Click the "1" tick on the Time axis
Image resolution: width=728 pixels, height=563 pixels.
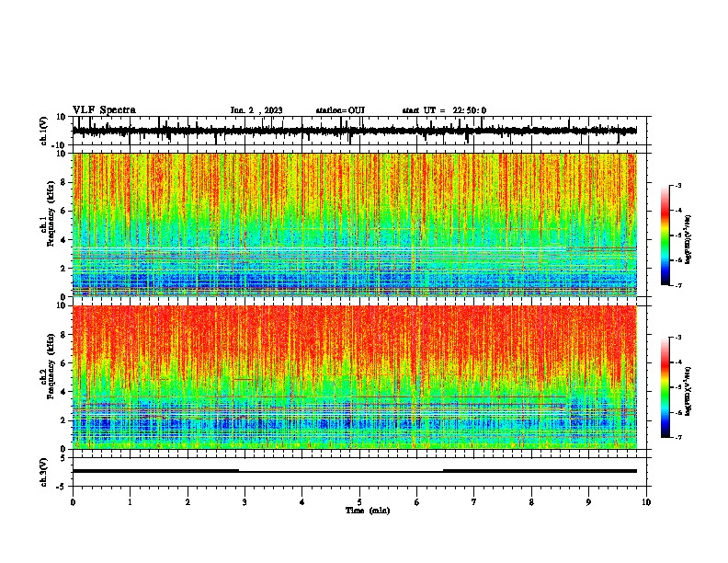(x=130, y=502)
